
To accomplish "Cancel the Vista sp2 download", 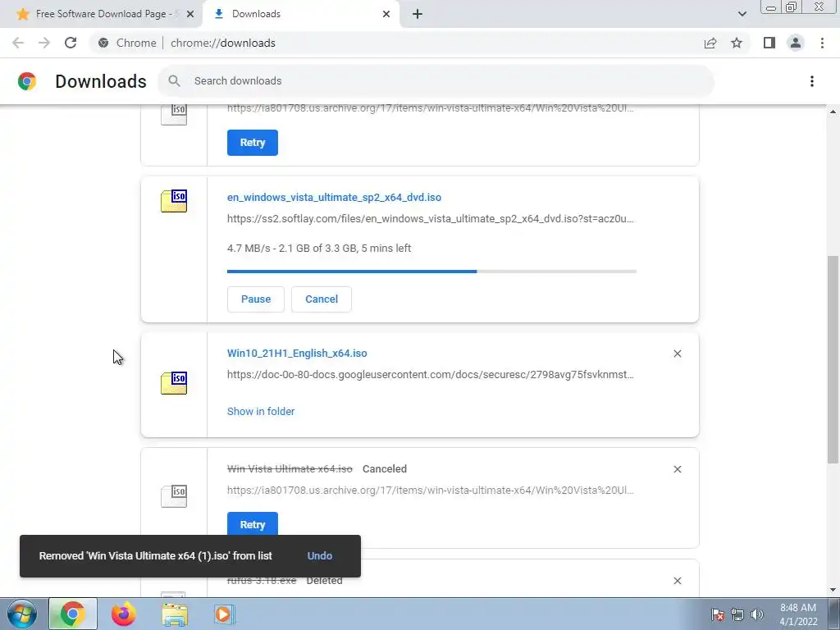I will coord(322,299).
